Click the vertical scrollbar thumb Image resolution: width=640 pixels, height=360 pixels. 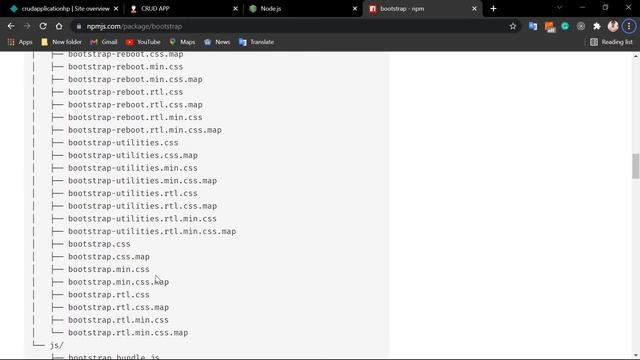point(636,166)
